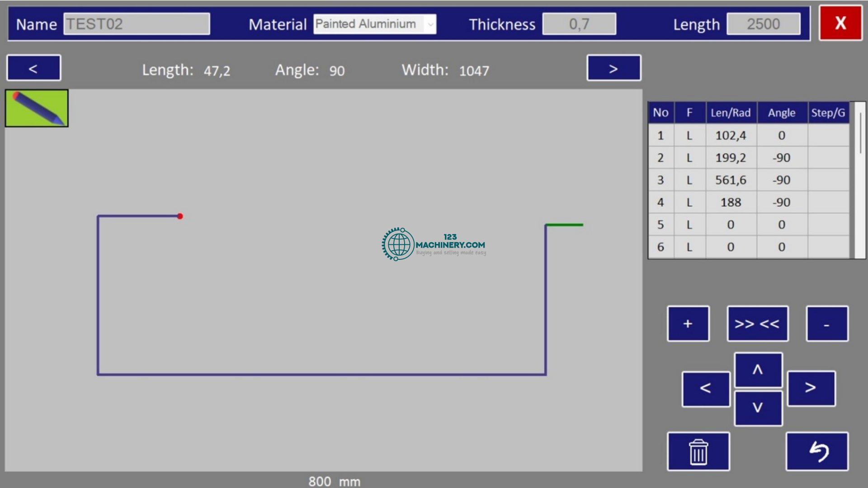The height and width of the screenshot is (488, 868).
Task: Click the undo arrow button
Action: [x=817, y=451]
